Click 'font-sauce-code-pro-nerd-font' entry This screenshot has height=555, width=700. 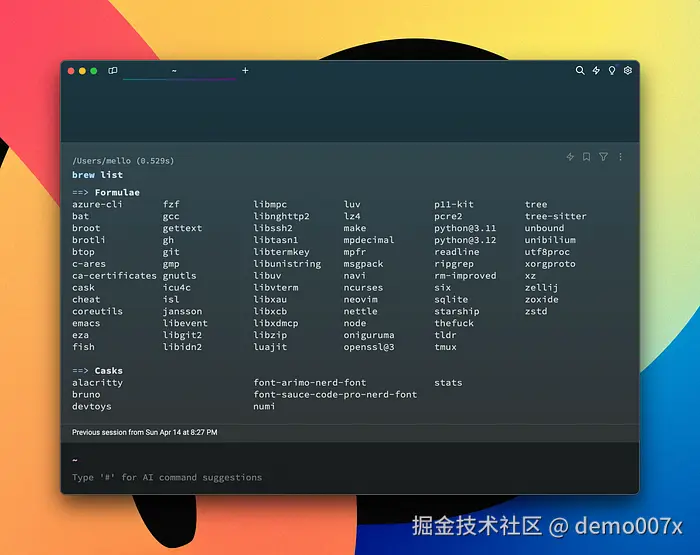(335, 395)
